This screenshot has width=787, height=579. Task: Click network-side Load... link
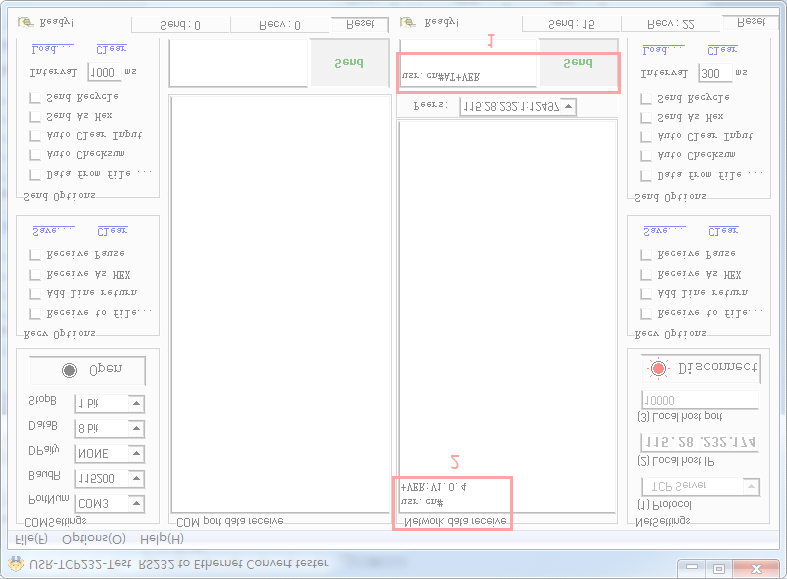point(663,50)
